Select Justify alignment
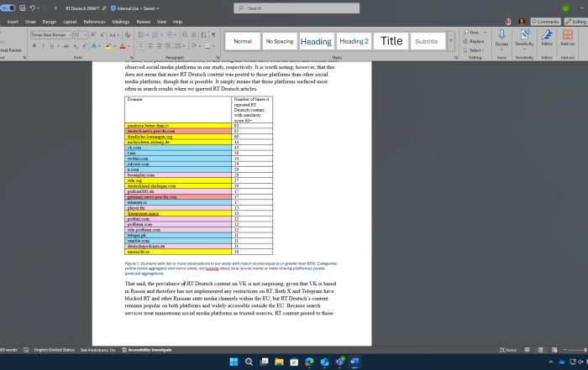The width and height of the screenshot is (588, 370). (168, 45)
